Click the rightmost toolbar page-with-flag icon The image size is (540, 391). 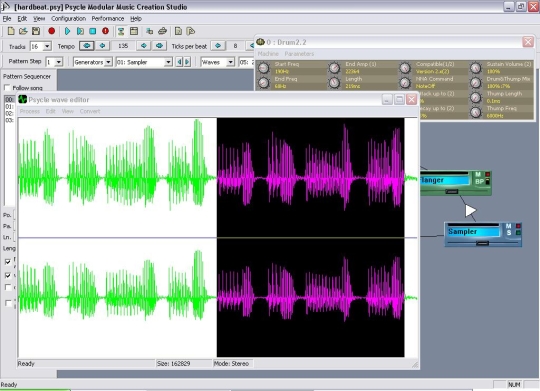click(x=190, y=31)
